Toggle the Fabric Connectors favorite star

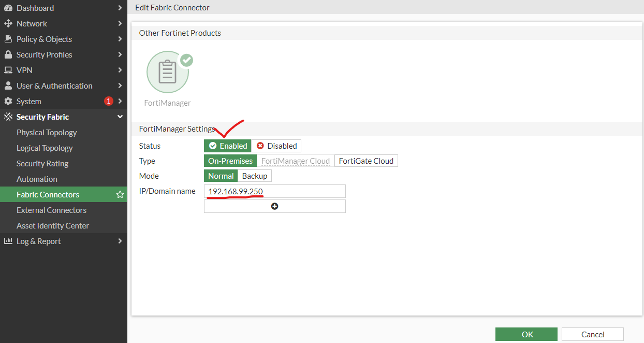tap(120, 195)
